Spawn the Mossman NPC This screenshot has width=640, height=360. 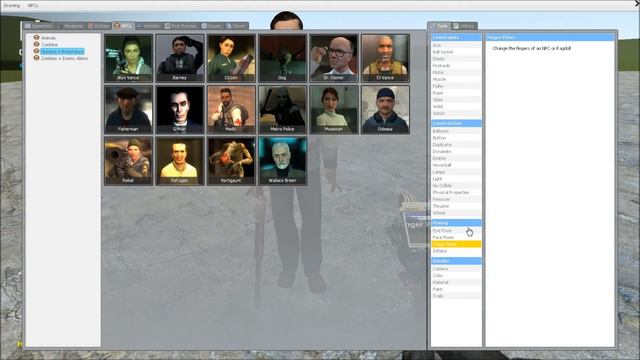[334, 109]
